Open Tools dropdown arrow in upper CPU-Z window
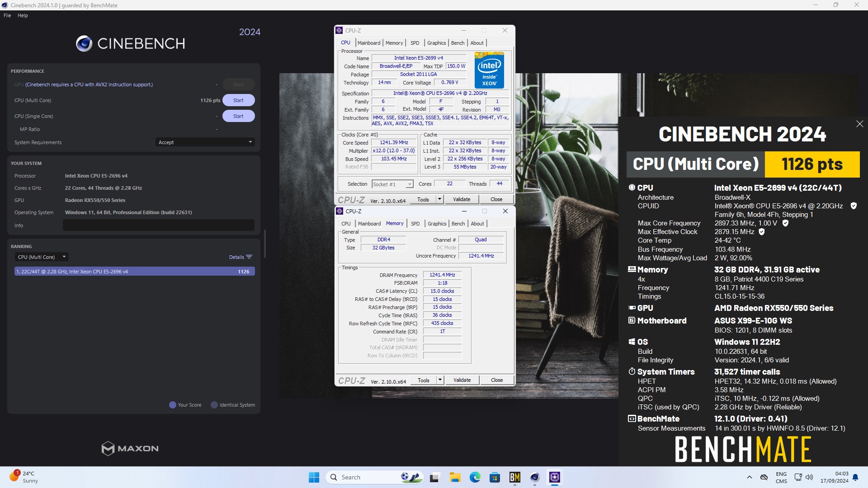 point(439,199)
